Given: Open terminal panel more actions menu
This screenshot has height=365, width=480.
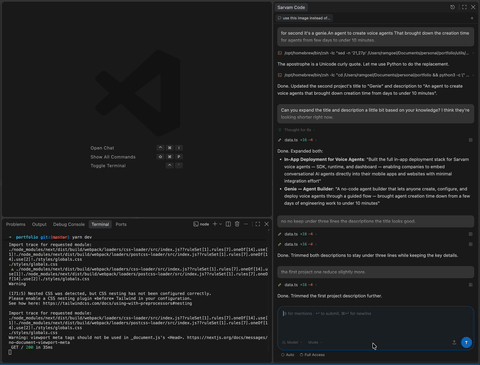Looking at the screenshot, I should point(246,224).
